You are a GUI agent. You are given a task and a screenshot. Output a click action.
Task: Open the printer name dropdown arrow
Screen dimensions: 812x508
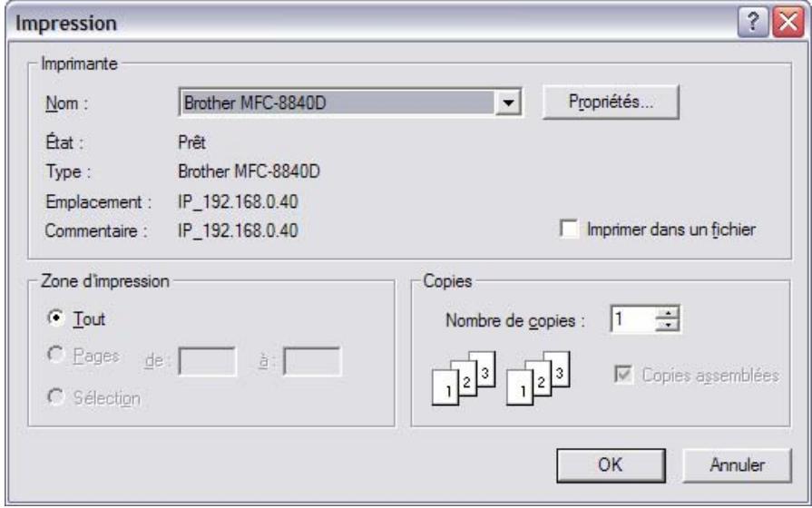(508, 103)
